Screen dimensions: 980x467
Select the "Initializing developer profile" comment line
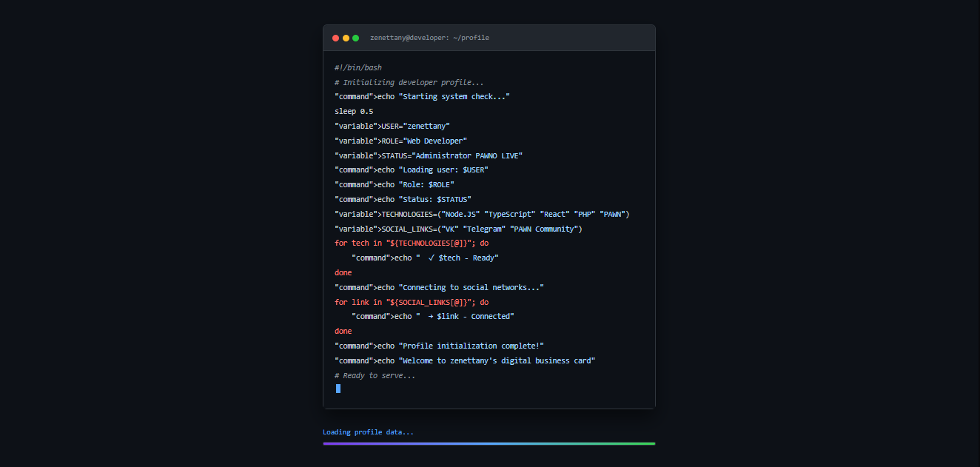tap(409, 83)
